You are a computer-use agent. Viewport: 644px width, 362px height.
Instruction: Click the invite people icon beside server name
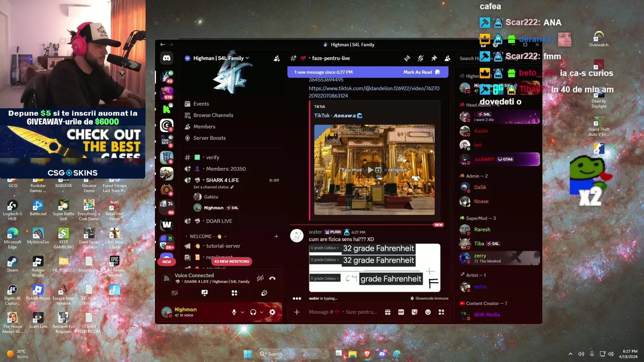(x=277, y=58)
